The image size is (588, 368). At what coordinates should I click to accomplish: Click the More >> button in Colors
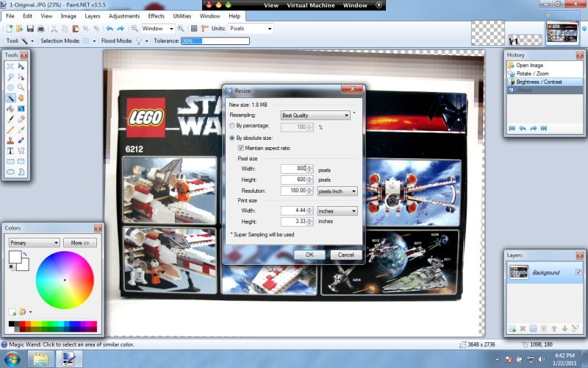[x=80, y=243]
